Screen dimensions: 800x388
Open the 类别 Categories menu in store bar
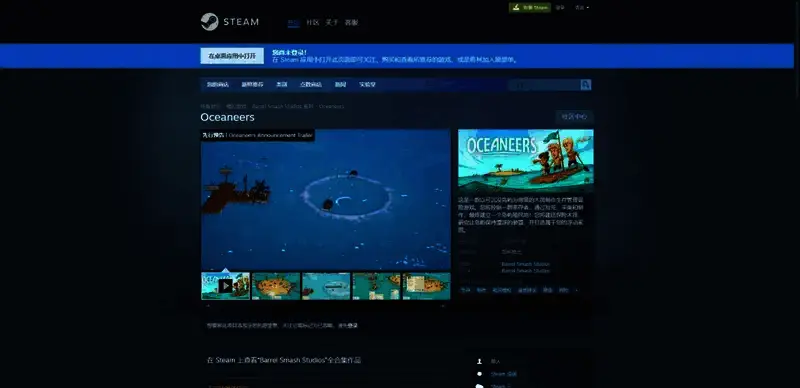[x=282, y=85]
